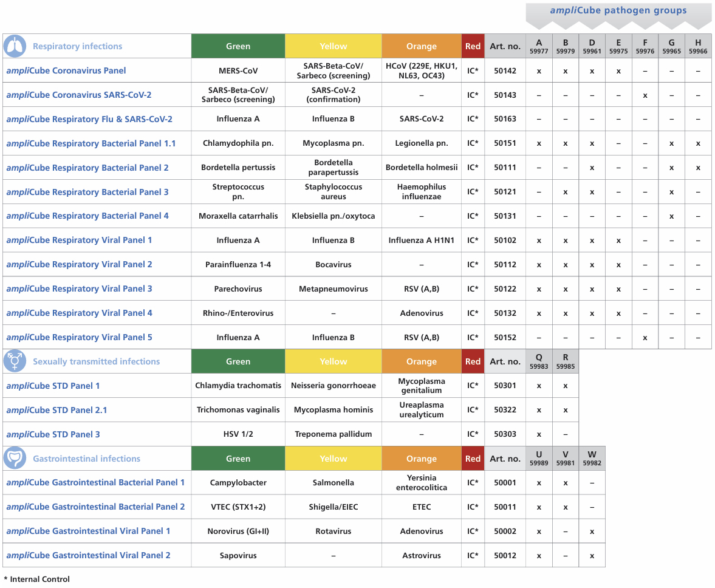Open ampliCube Respiratory Viral Panel 4
The width and height of the screenshot is (715, 588).
coord(79,313)
